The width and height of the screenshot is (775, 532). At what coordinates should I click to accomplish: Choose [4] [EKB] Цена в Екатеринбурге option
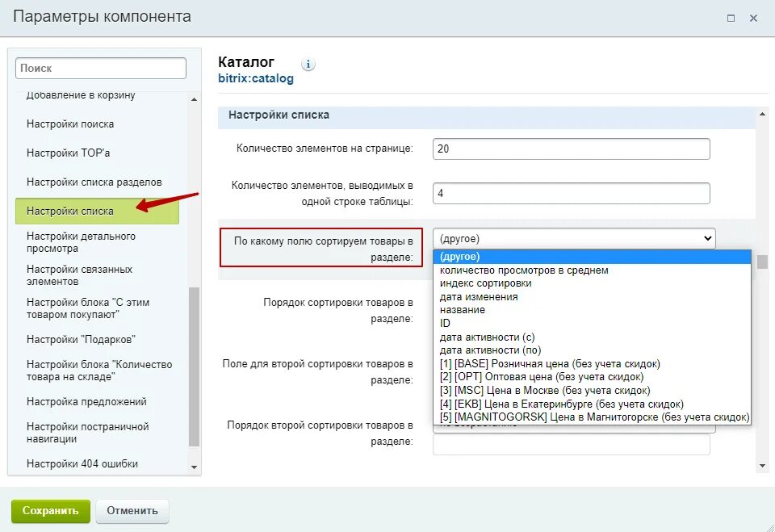(592, 404)
